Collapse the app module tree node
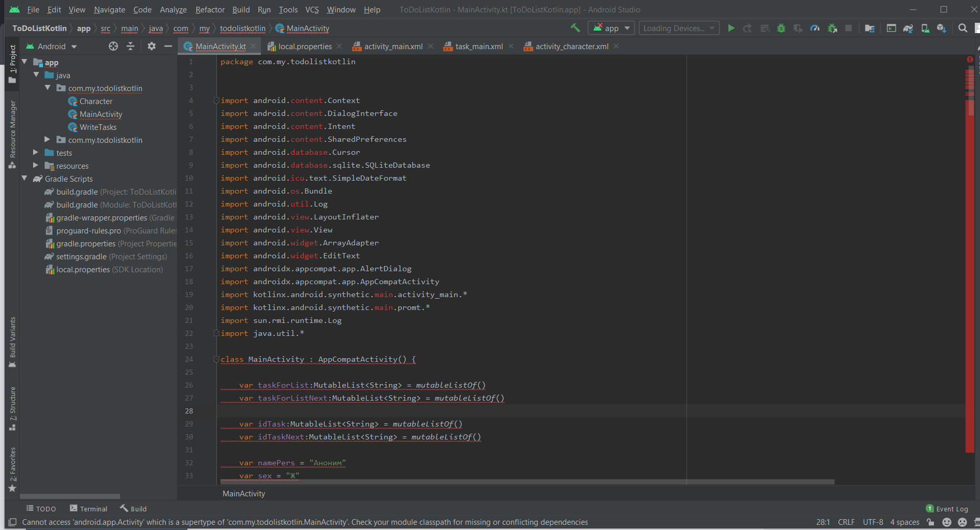This screenshot has height=530, width=980. click(x=24, y=62)
